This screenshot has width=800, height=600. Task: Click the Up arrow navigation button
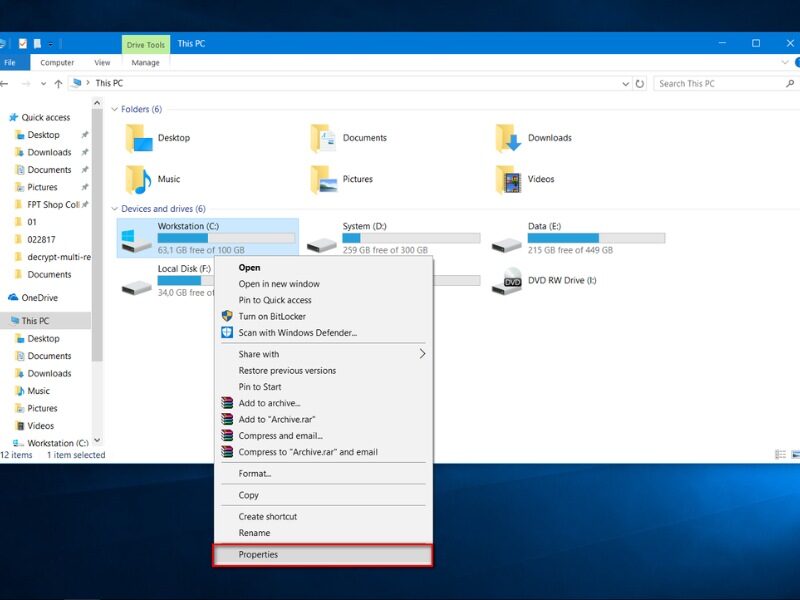click(x=59, y=84)
